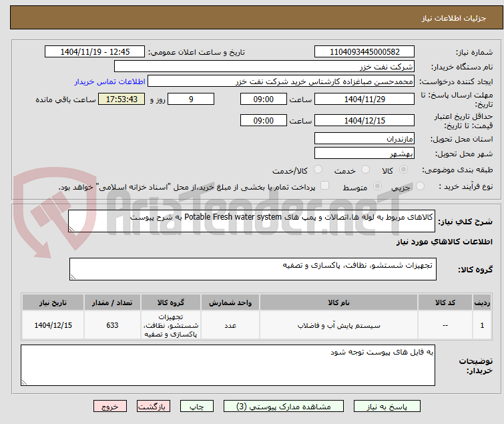Click the announcement date field 1404/11/19 - 12:45

tap(95, 52)
